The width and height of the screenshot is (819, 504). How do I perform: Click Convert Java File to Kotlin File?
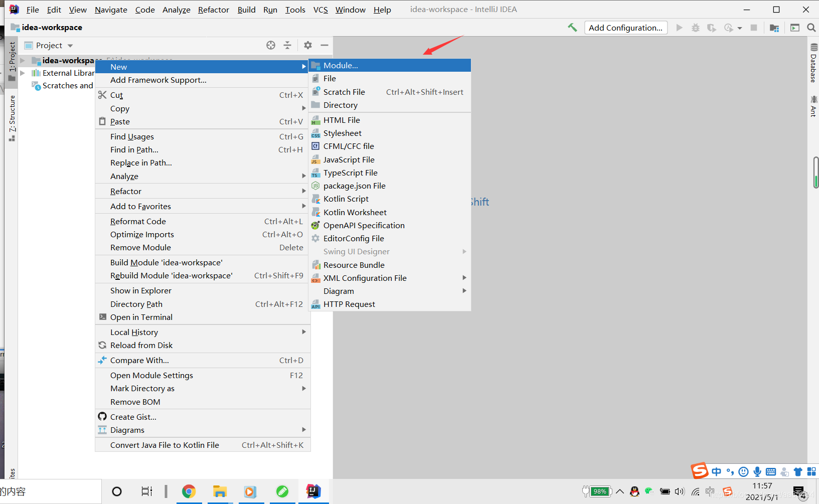point(203,445)
